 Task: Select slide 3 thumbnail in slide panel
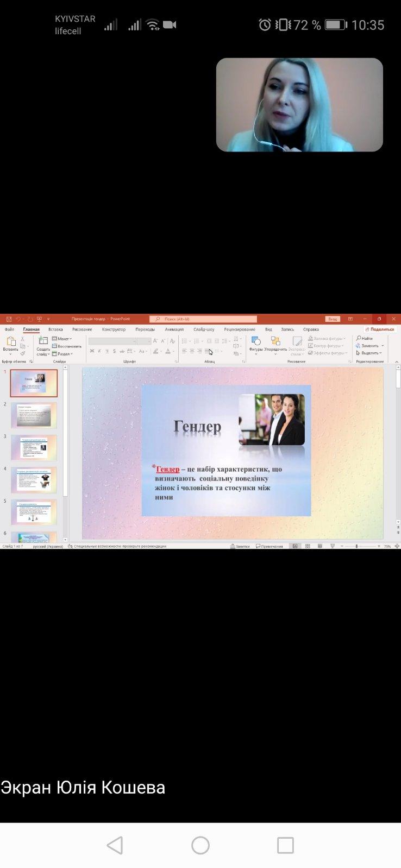coord(34,448)
